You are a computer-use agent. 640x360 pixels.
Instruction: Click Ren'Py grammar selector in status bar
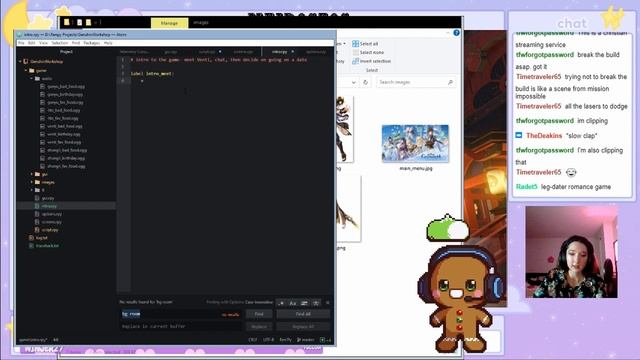click(285, 340)
